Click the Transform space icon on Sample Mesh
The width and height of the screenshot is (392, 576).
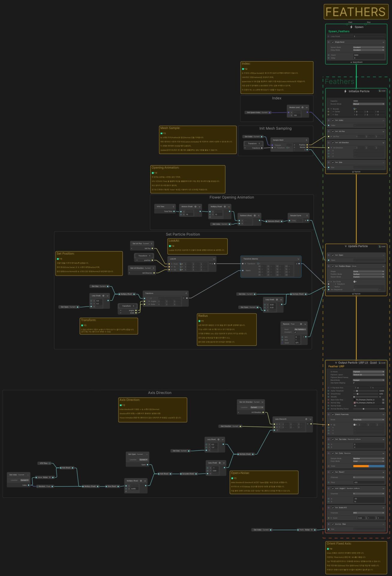pyautogui.click(x=288, y=148)
